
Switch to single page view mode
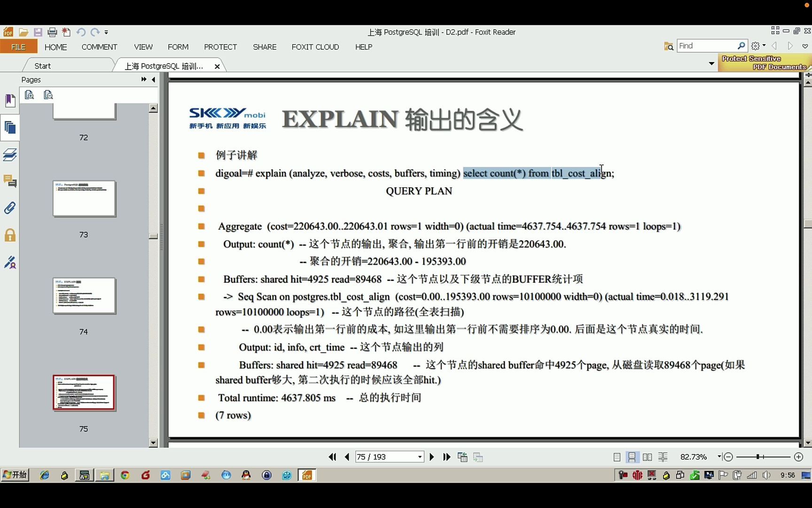pos(616,457)
